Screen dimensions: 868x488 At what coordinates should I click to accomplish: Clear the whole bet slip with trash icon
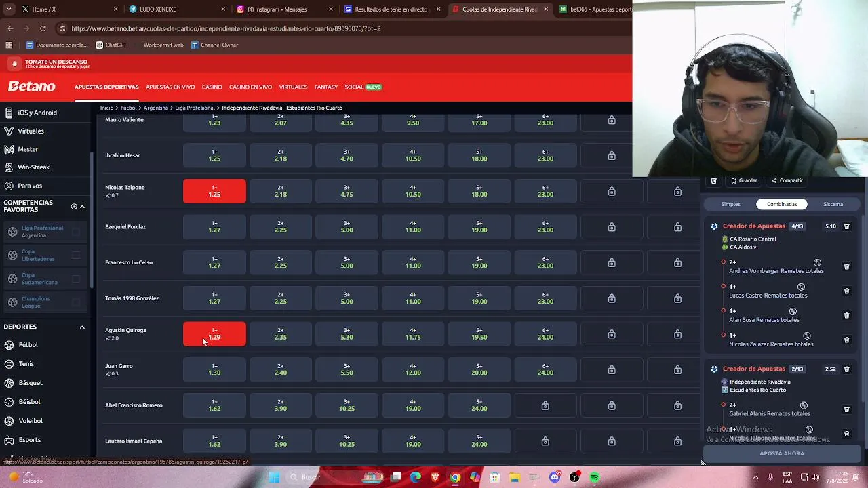pos(713,181)
